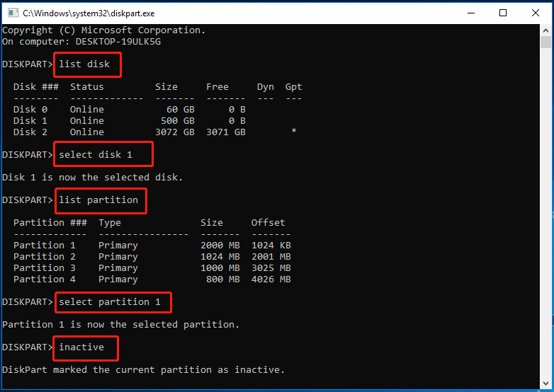554x392 pixels.
Task: Click the diskpart icon in the title bar
Action: [x=11, y=13]
